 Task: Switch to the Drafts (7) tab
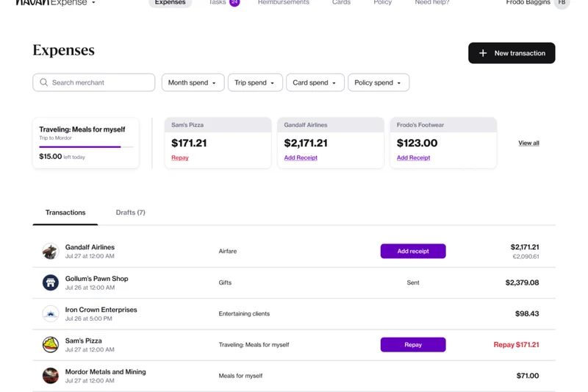(x=130, y=213)
